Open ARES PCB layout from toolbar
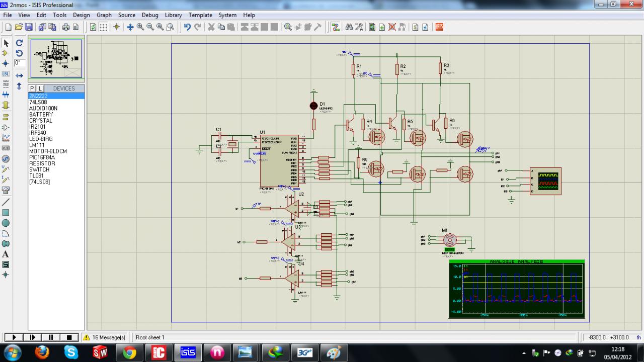The height and width of the screenshot is (362, 644). click(439, 27)
